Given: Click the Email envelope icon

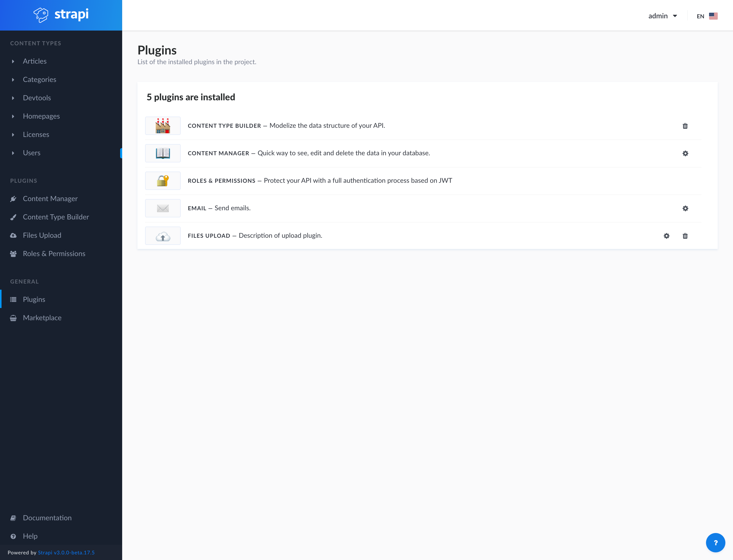Looking at the screenshot, I should pos(163,208).
